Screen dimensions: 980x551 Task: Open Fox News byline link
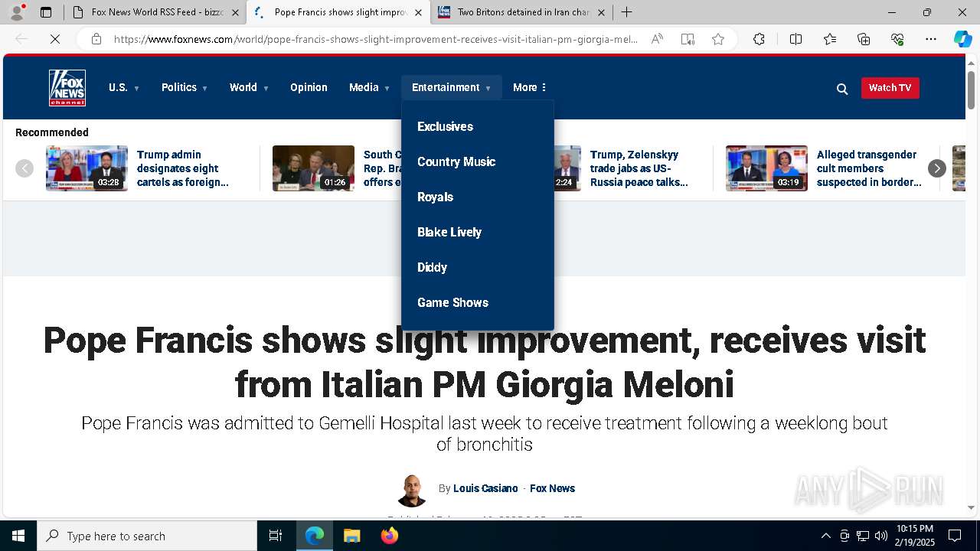pyautogui.click(x=552, y=488)
